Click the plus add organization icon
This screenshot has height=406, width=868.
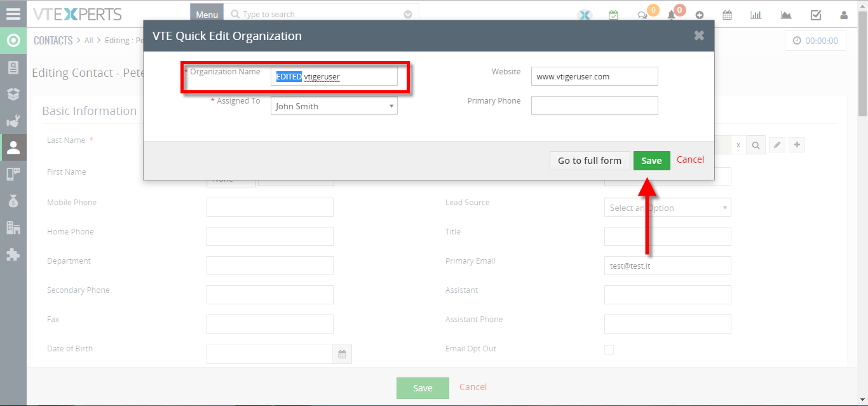tap(797, 145)
